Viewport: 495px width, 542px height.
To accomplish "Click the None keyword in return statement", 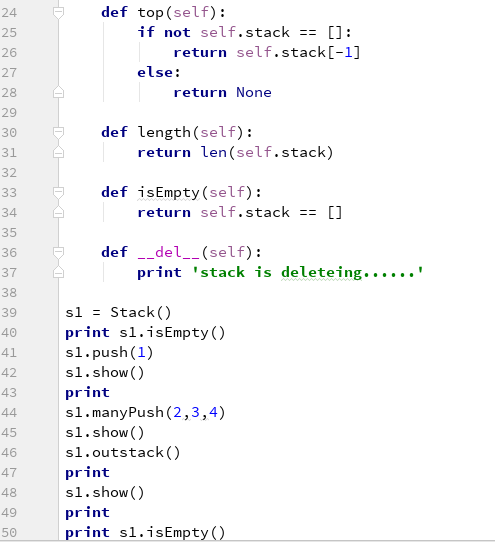I will click(254, 92).
